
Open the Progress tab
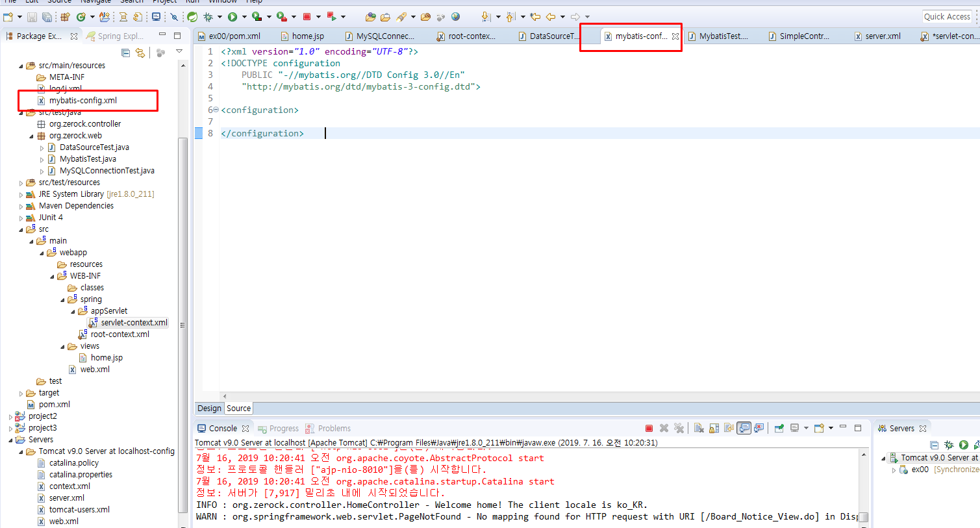pyautogui.click(x=278, y=429)
